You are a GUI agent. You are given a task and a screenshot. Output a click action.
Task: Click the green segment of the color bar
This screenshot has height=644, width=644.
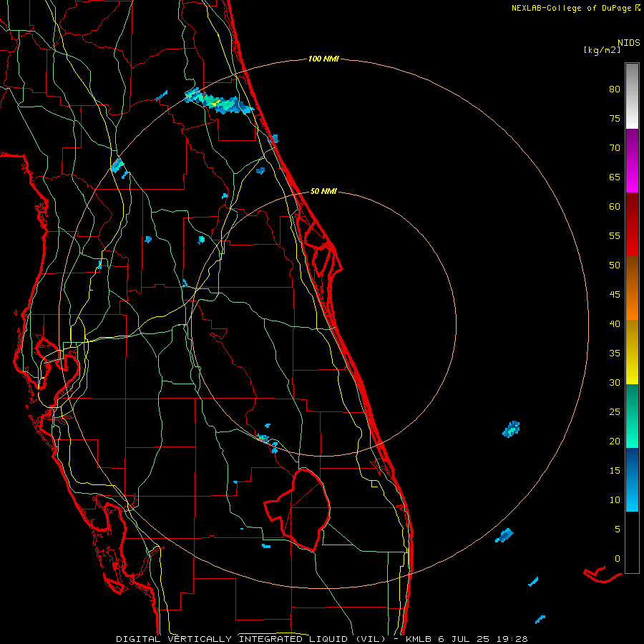point(632,416)
